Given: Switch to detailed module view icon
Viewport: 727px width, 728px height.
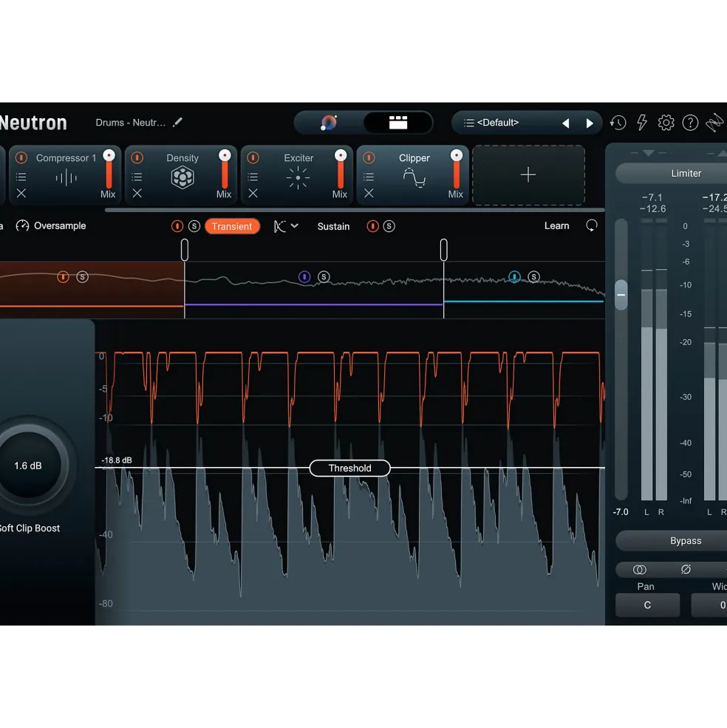Looking at the screenshot, I should point(397,123).
